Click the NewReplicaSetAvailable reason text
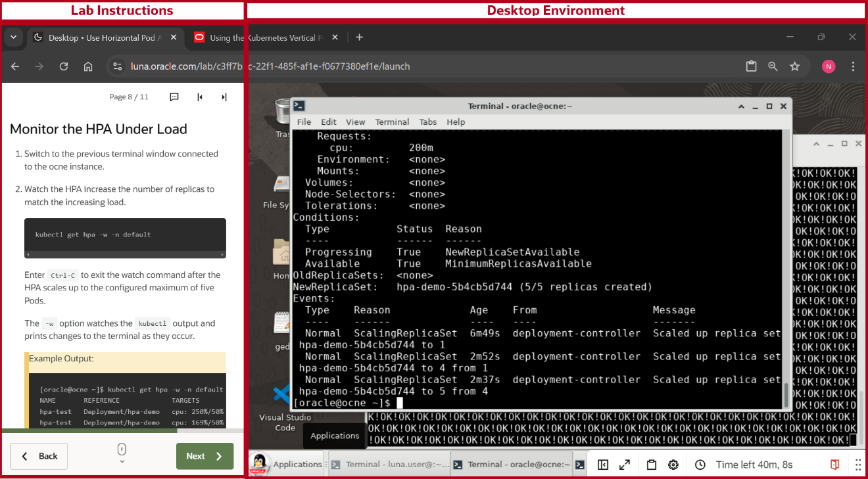 click(512, 252)
